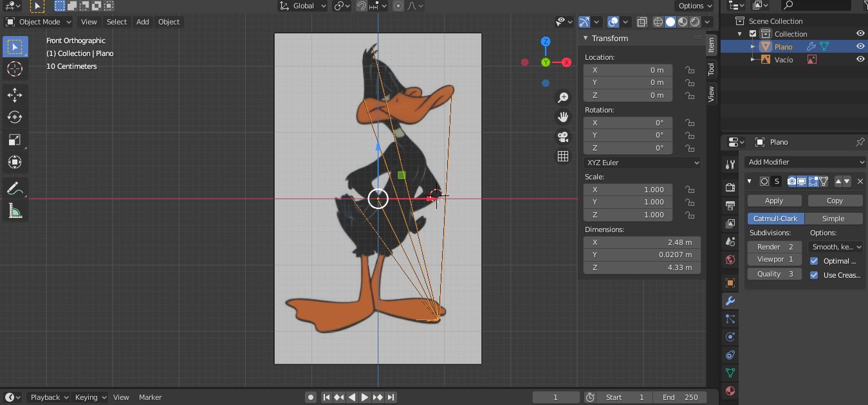Open the Scene properties icon
Viewport: 868px width, 405px height.
pos(730,242)
